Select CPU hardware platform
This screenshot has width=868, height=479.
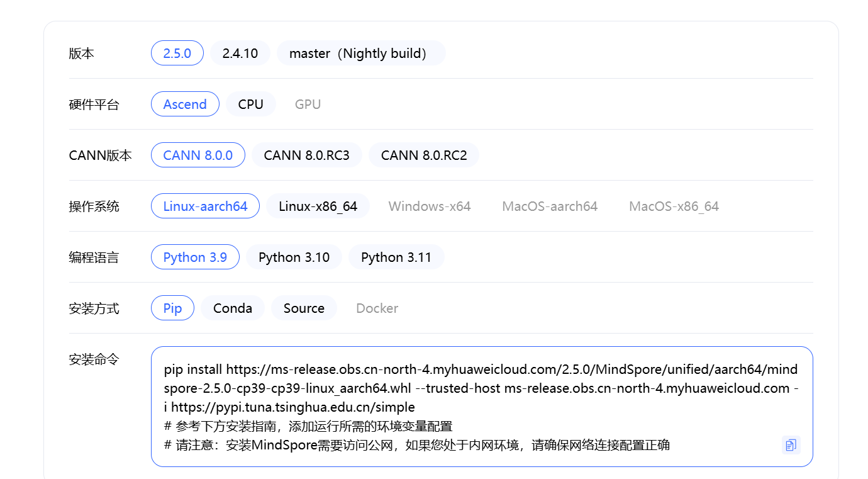pyautogui.click(x=251, y=104)
